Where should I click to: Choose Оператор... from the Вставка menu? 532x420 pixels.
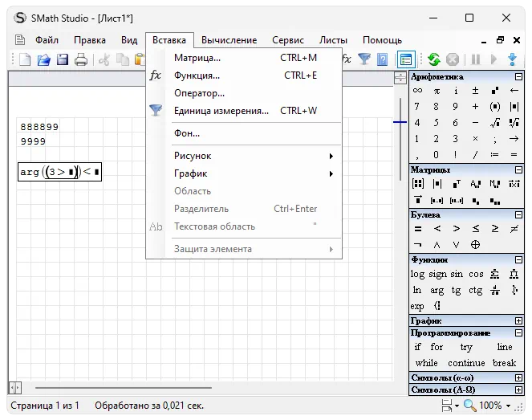244,93
